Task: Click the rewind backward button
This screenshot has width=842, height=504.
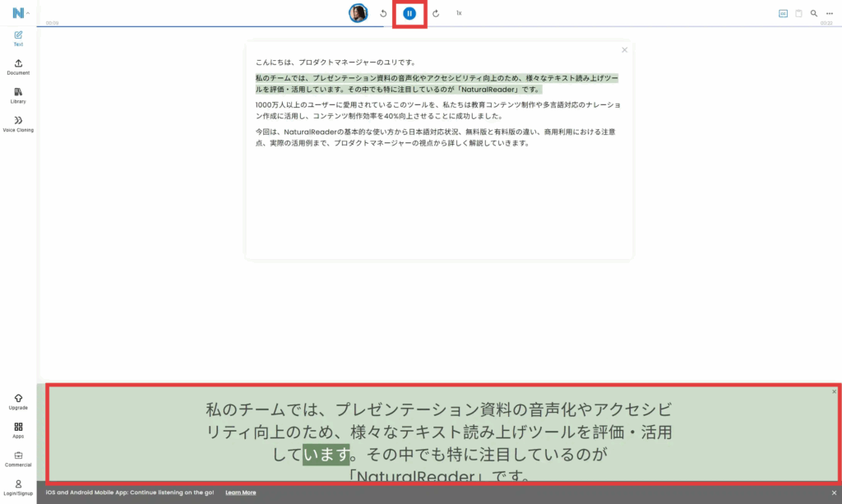Action: coord(383,14)
